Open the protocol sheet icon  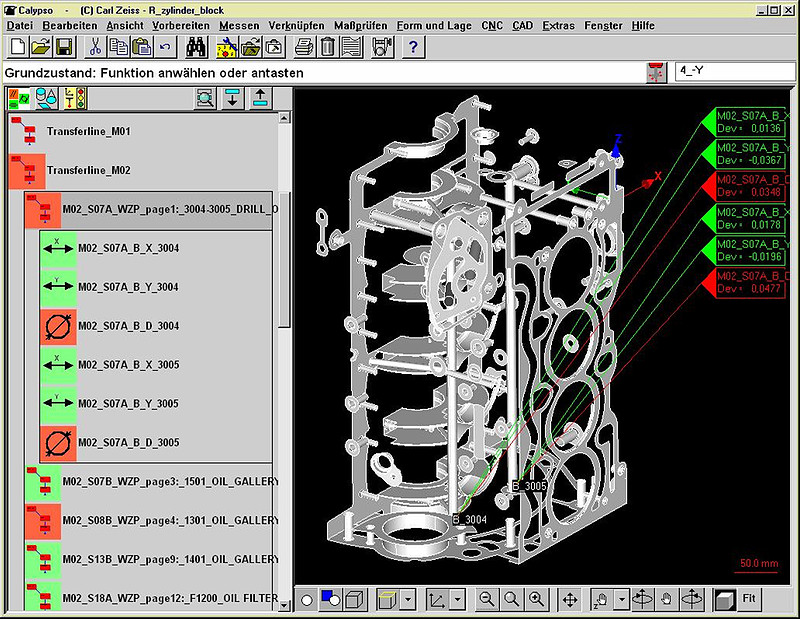pos(352,47)
